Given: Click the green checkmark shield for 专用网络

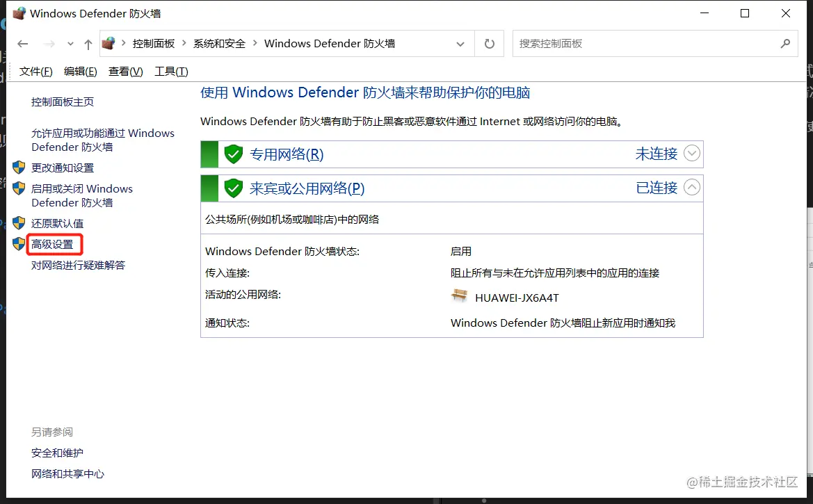Looking at the screenshot, I should point(234,154).
